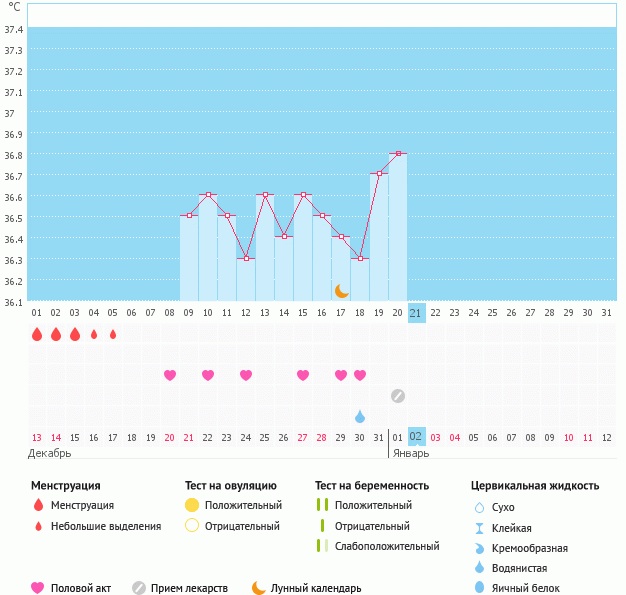Click the intercourse heart on cycle day 15

click(x=303, y=375)
